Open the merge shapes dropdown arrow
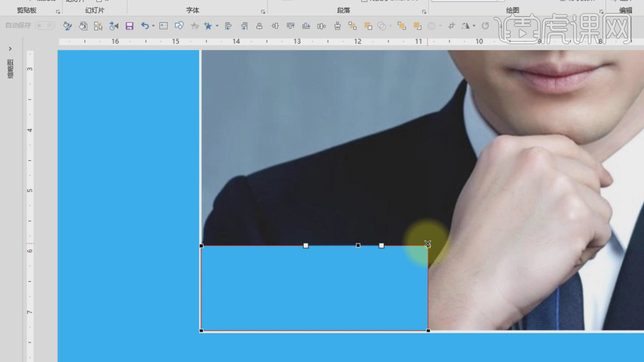This screenshot has width=644, height=362. 390,26
